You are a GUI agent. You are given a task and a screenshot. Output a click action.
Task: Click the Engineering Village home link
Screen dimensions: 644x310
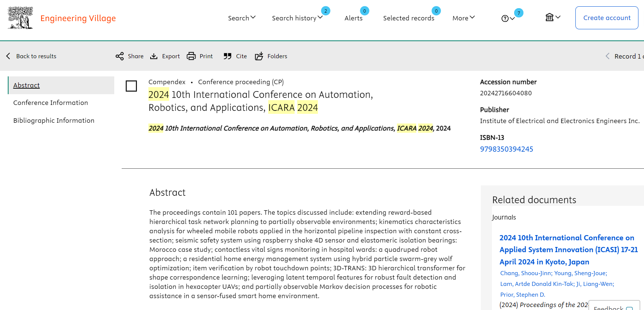(78, 18)
